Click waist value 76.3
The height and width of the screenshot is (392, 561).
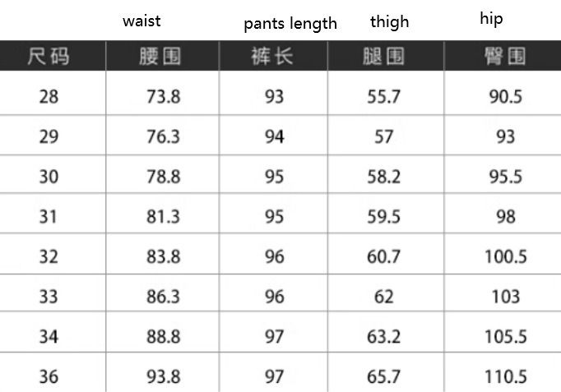pyautogui.click(x=163, y=137)
